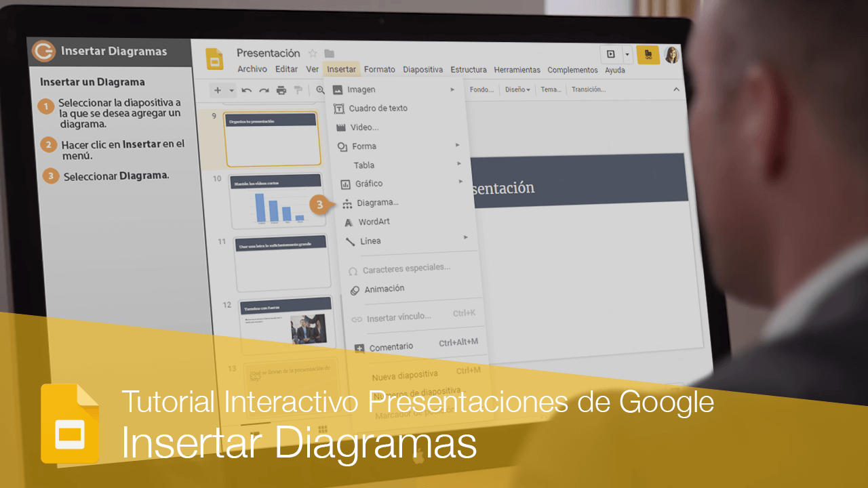
Task: Close the open Insertar menu tab
Action: tap(341, 69)
